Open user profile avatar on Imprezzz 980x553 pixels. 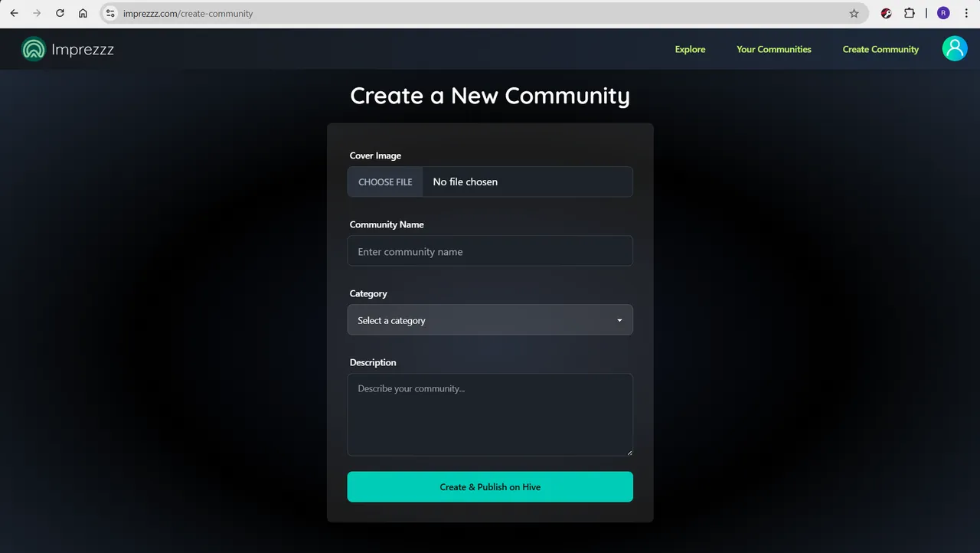(954, 48)
